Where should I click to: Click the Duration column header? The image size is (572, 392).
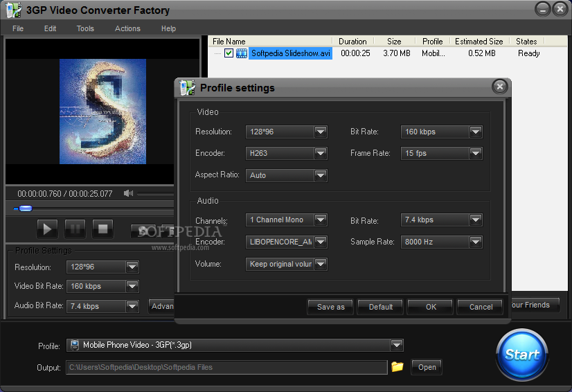coord(352,42)
